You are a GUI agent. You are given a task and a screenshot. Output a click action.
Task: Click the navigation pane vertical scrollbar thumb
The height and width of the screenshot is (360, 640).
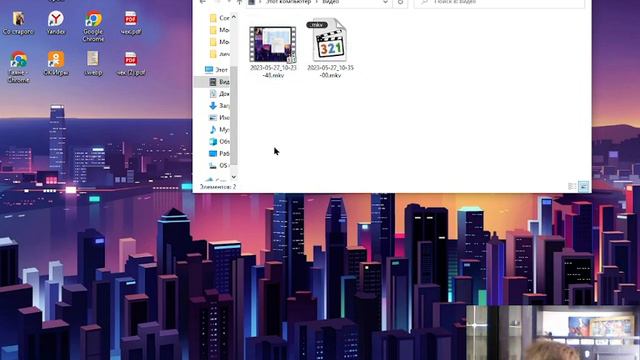233,115
